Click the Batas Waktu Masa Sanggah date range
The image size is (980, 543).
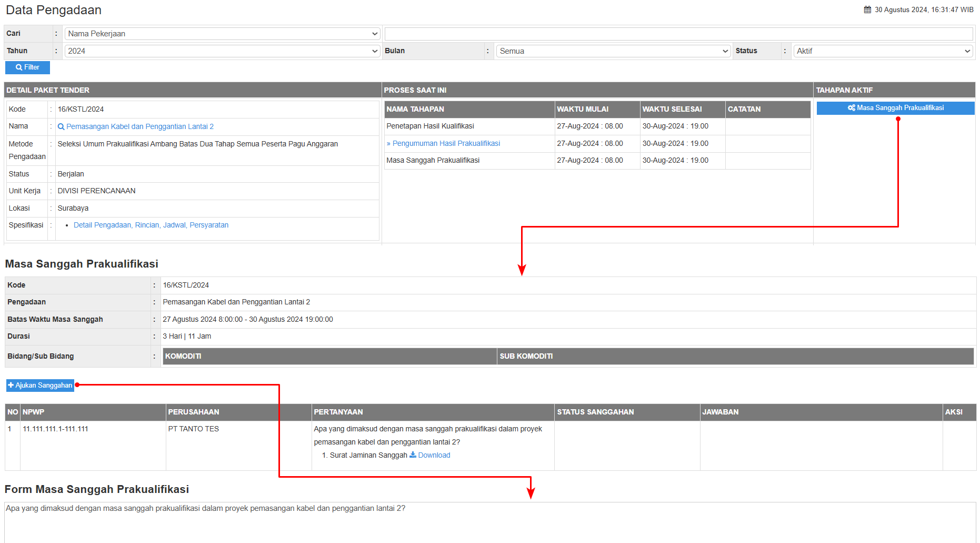click(x=248, y=319)
